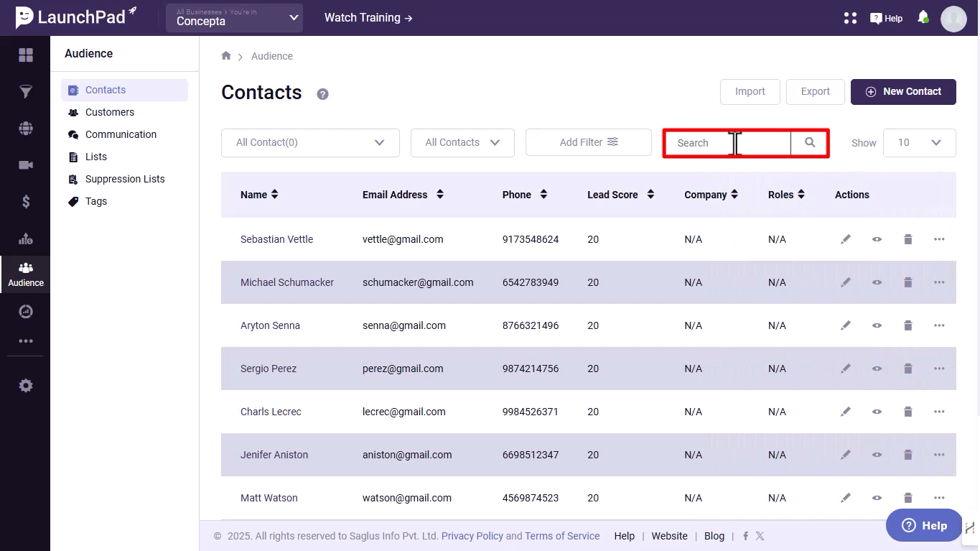Click the search magnifier icon

point(810,142)
